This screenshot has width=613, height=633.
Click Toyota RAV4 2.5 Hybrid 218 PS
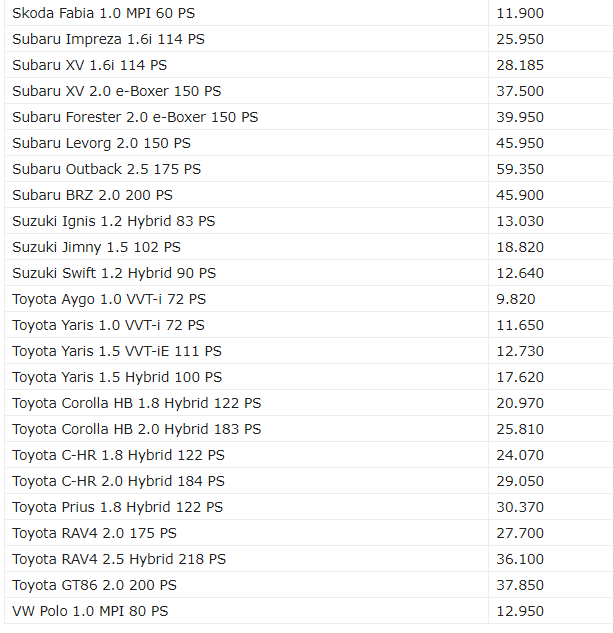tap(119, 559)
